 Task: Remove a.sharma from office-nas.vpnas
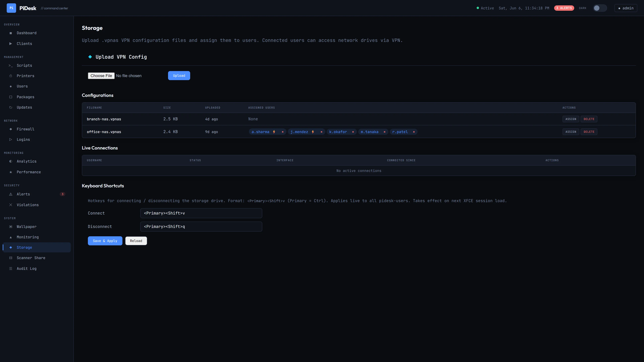283,132
